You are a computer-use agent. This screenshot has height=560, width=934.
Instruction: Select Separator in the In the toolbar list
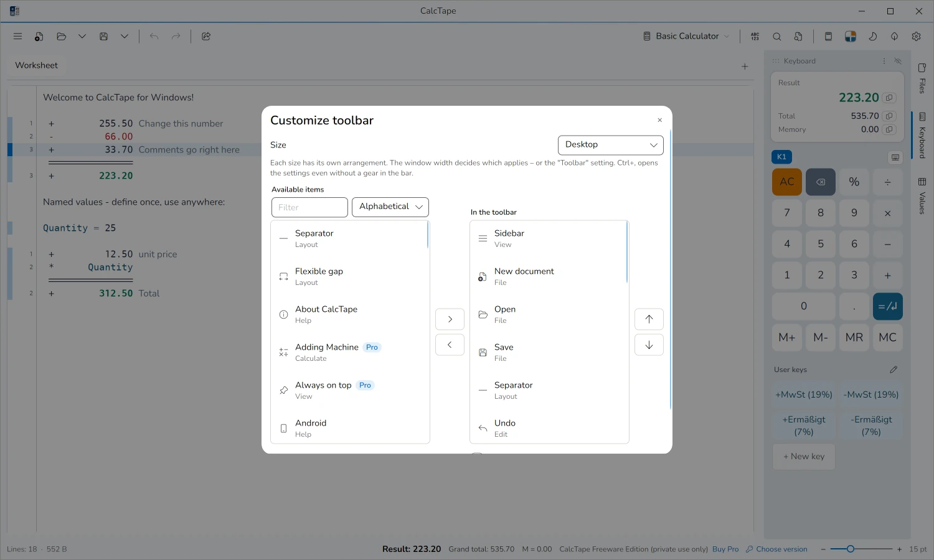[x=549, y=390]
